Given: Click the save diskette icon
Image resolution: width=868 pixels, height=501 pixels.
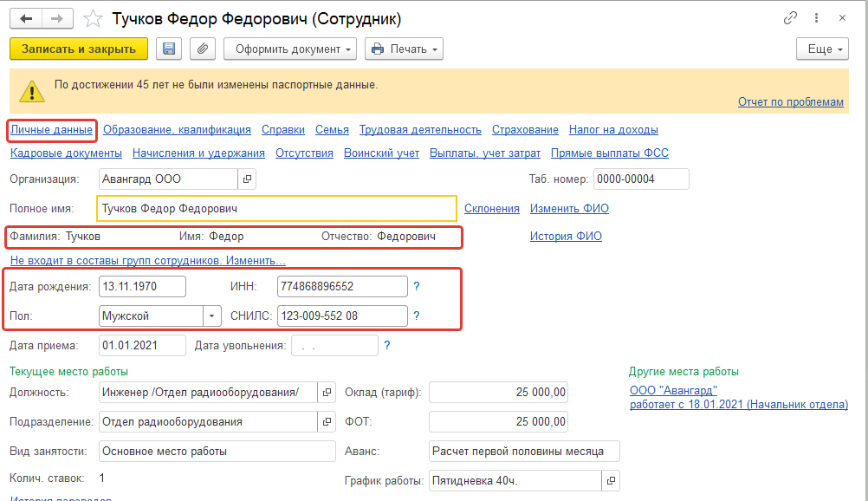Looking at the screenshot, I should [x=168, y=49].
